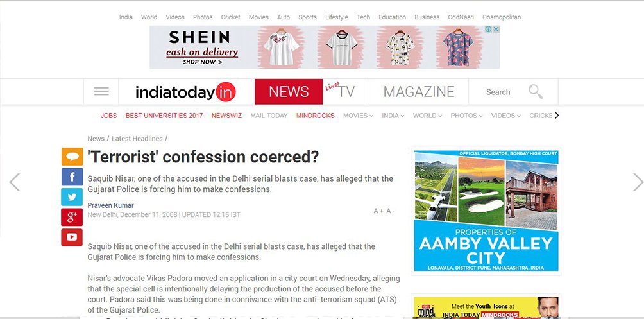This screenshot has height=319, width=644.
Task: Expand the WORLD dropdown menu
Action: click(428, 116)
